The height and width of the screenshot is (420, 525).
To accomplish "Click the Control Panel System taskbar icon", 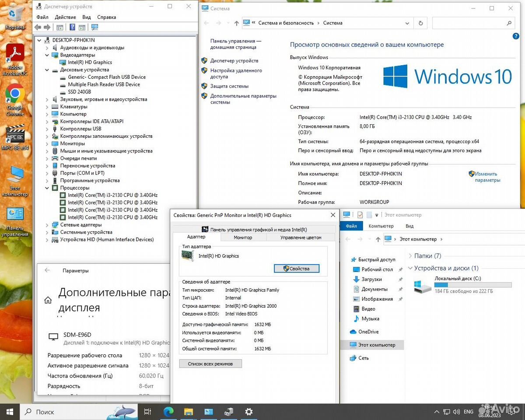I will point(209,412).
